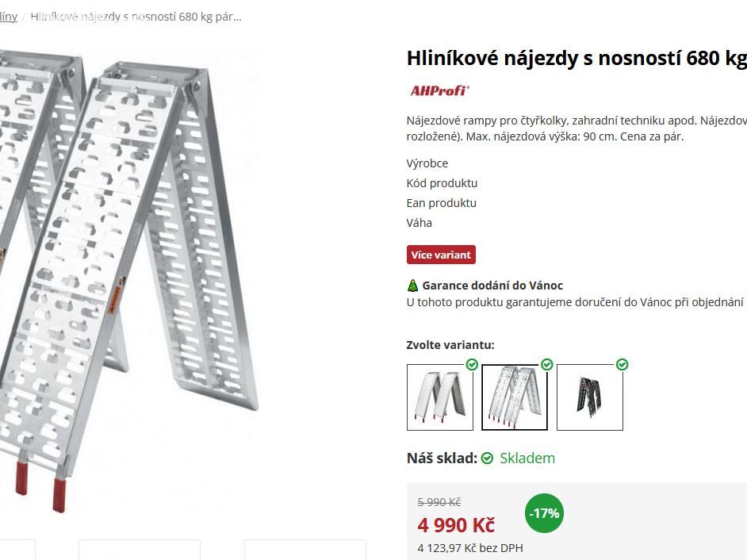Select the first silver ramp variant thumbnail
This screenshot has width=747, height=560.
(x=440, y=397)
